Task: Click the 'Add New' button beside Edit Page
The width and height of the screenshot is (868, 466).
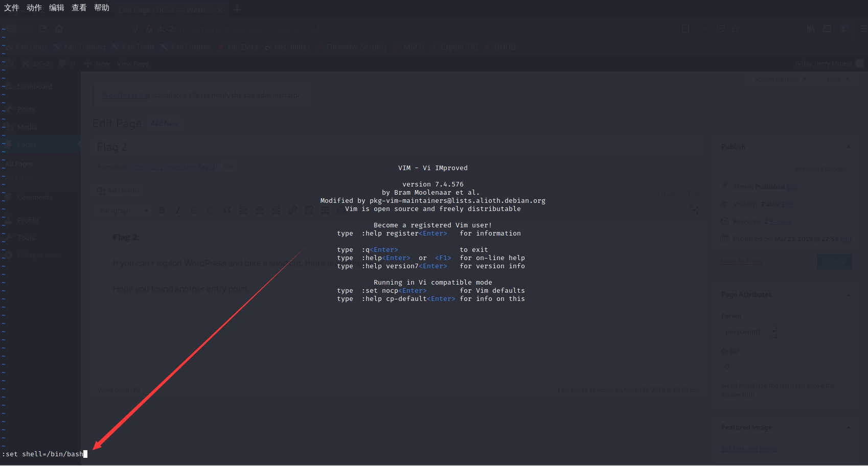Action: tap(164, 123)
